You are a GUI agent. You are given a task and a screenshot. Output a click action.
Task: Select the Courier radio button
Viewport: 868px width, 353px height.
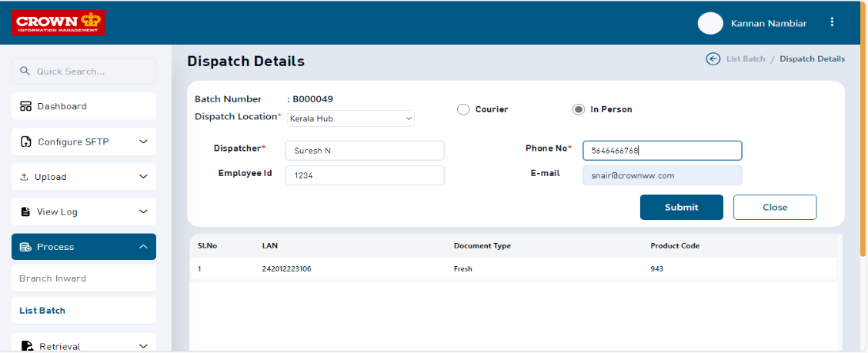[x=463, y=109]
